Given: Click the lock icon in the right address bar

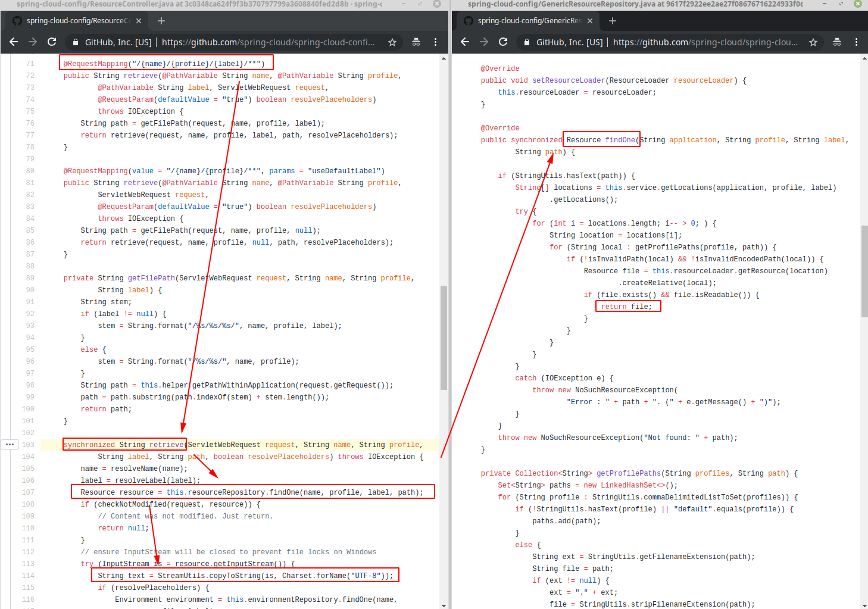Looking at the screenshot, I should coord(527,42).
